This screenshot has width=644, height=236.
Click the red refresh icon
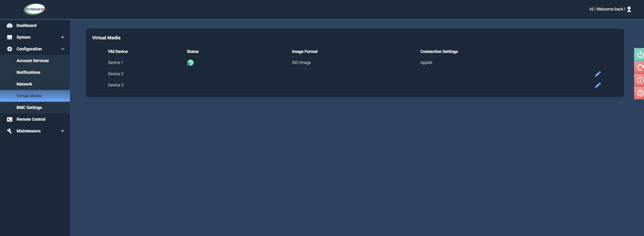click(x=639, y=68)
